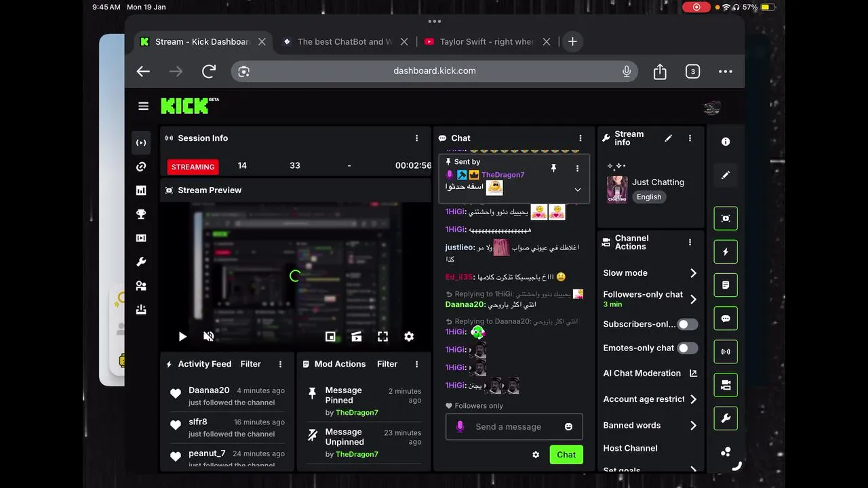Screen dimensions: 868x488
Task: Unmute the stream preview audio
Action: click(x=209, y=336)
